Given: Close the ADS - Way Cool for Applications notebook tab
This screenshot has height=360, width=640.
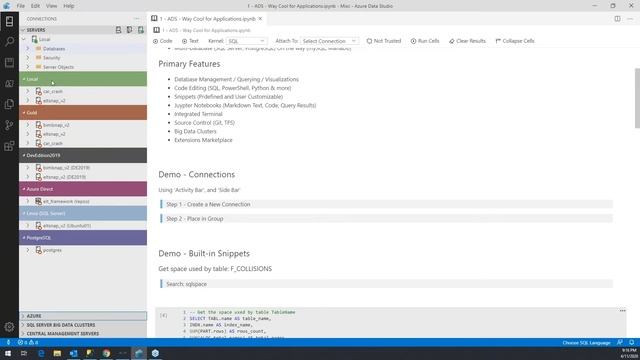Looking at the screenshot, I should [x=260, y=19].
